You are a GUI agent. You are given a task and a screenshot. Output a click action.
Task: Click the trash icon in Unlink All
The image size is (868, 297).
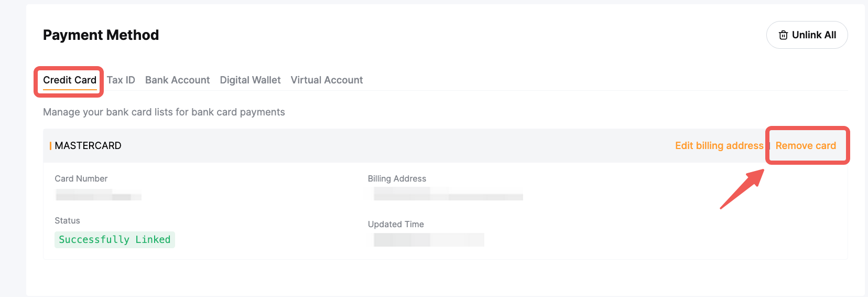coord(783,35)
